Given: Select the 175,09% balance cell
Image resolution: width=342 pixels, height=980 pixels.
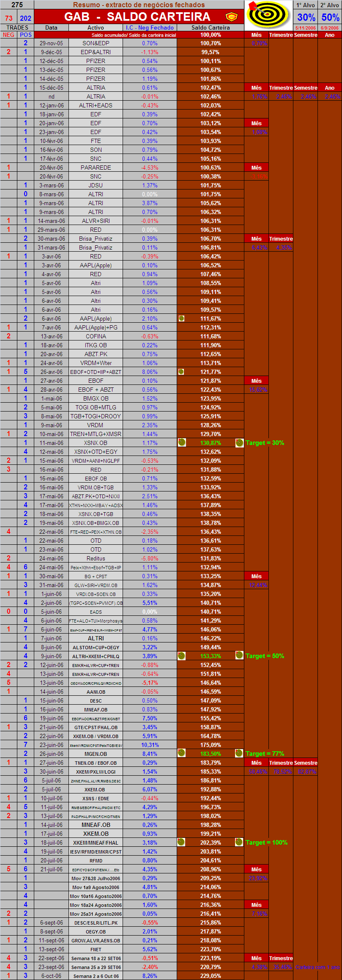Looking at the screenshot, I should point(211,745).
